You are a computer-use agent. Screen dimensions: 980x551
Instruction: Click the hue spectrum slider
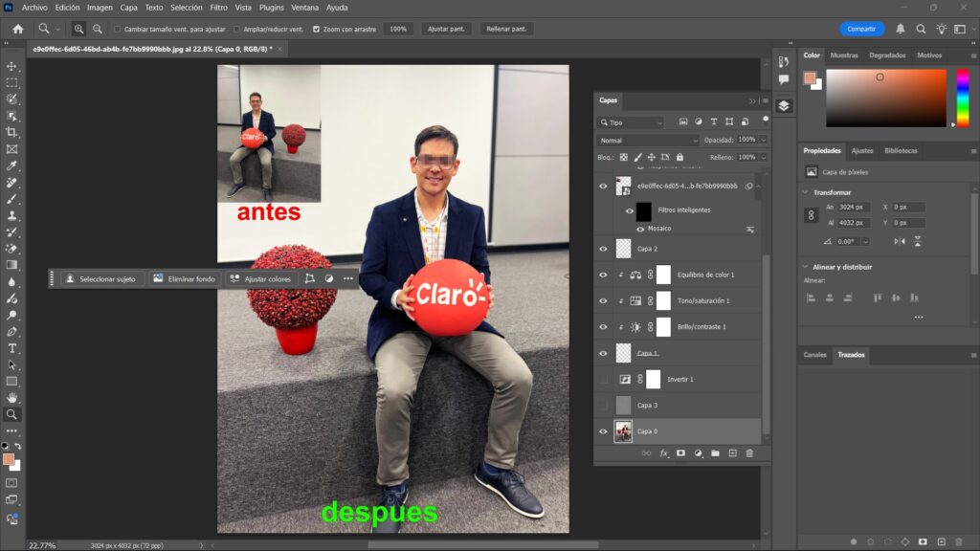(963, 99)
